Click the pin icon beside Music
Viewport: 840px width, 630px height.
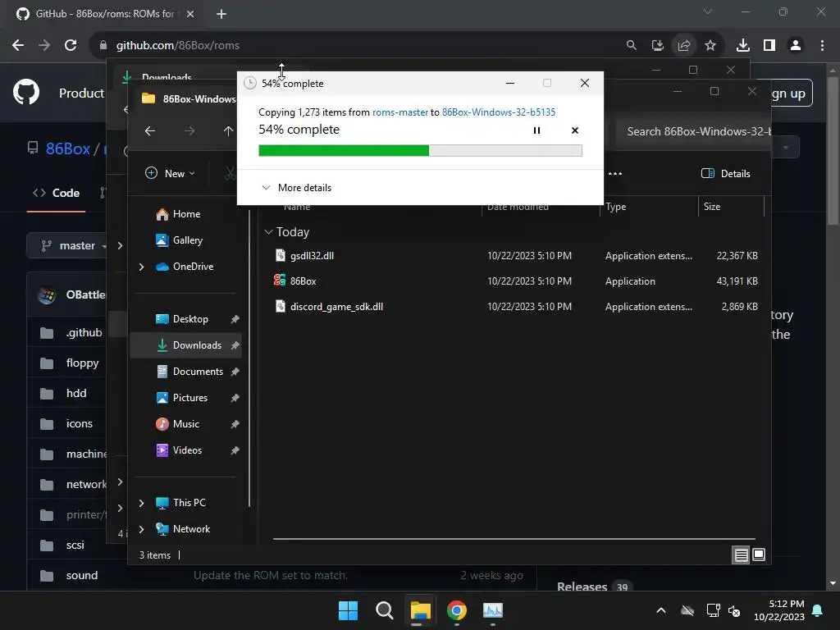tap(235, 424)
